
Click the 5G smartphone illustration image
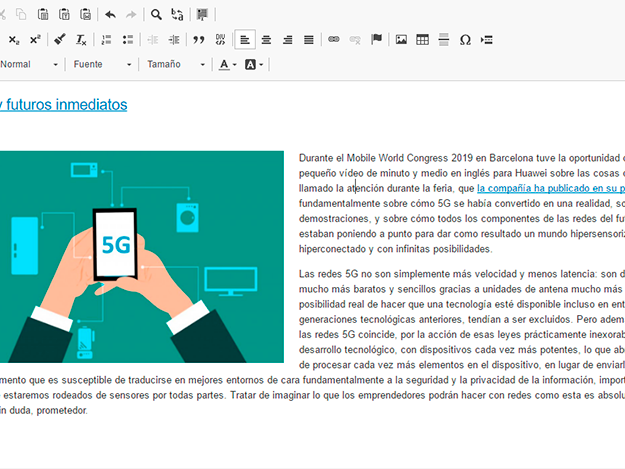[142, 257]
